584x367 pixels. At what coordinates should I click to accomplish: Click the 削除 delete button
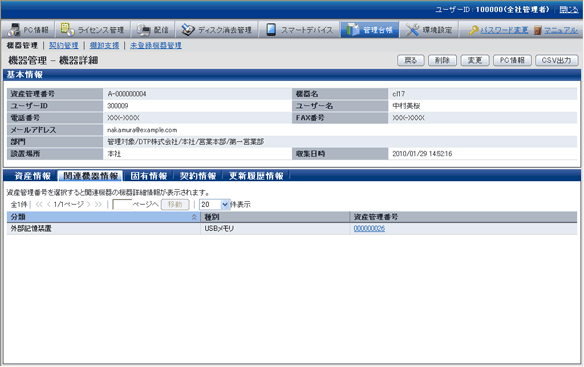click(442, 60)
